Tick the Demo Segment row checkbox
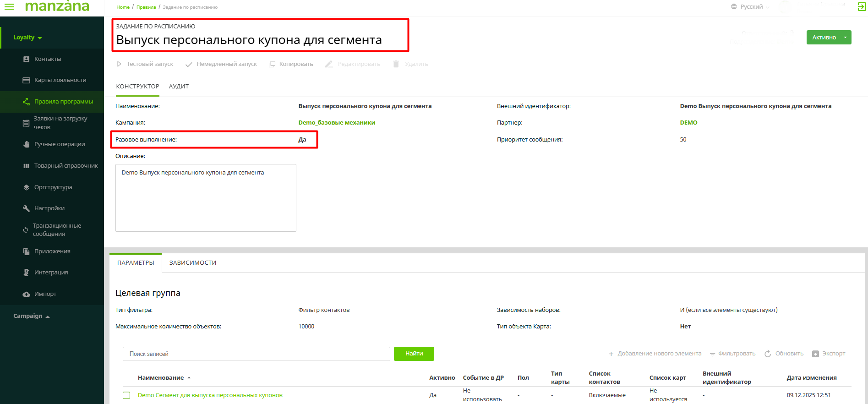Image resolution: width=868 pixels, height=404 pixels. click(x=126, y=395)
